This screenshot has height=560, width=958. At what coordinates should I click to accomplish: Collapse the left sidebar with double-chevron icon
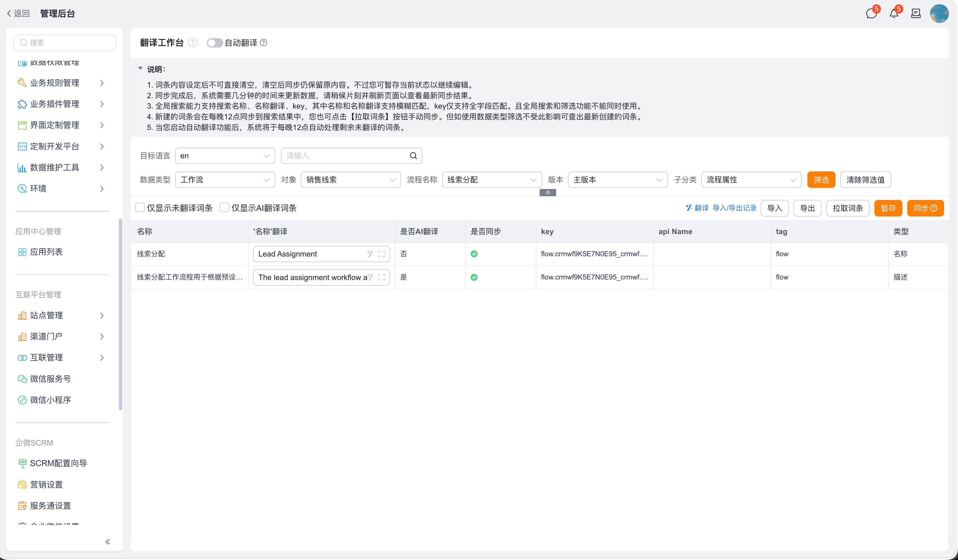(108, 542)
